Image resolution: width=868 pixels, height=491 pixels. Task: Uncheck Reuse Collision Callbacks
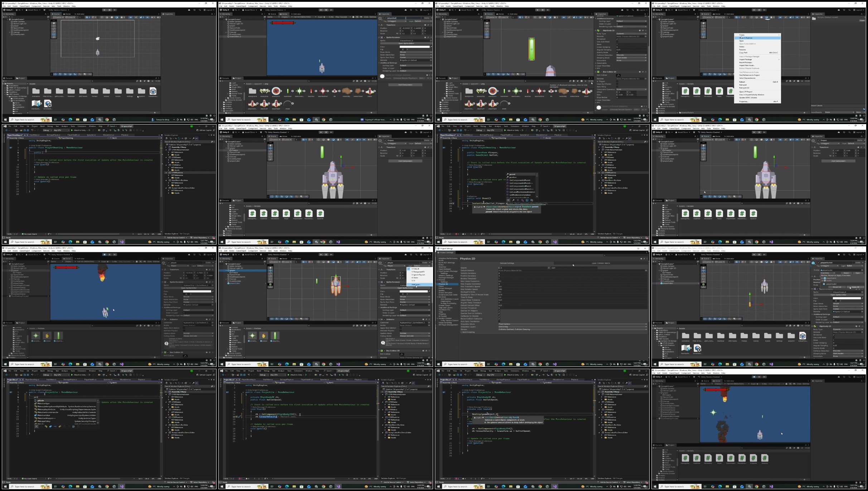pyautogui.click(x=499, y=319)
